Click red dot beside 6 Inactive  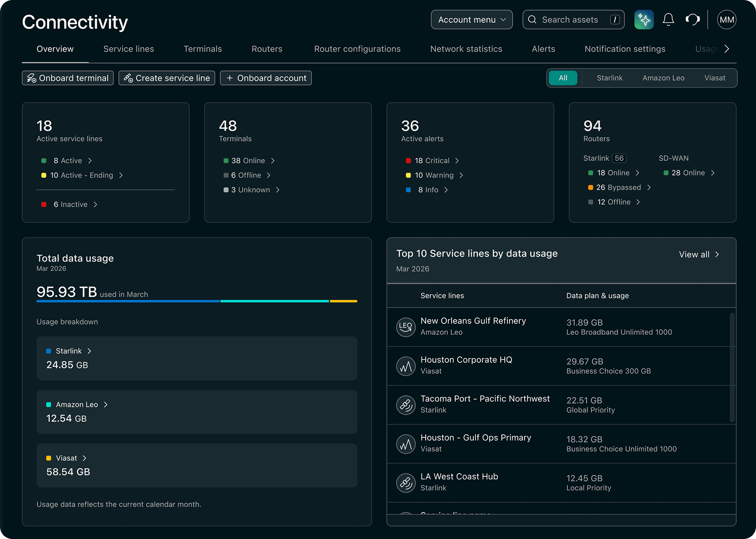point(44,205)
